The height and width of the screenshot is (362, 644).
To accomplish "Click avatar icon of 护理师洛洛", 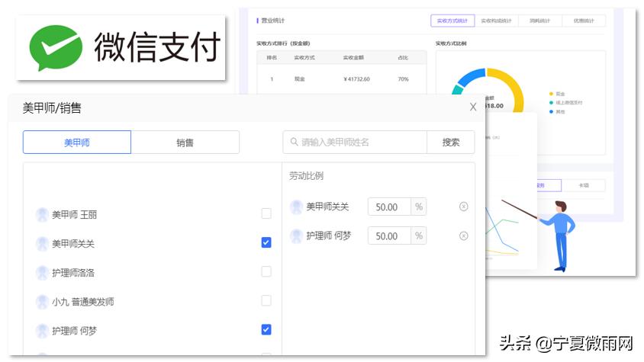I will tap(42, 273).
